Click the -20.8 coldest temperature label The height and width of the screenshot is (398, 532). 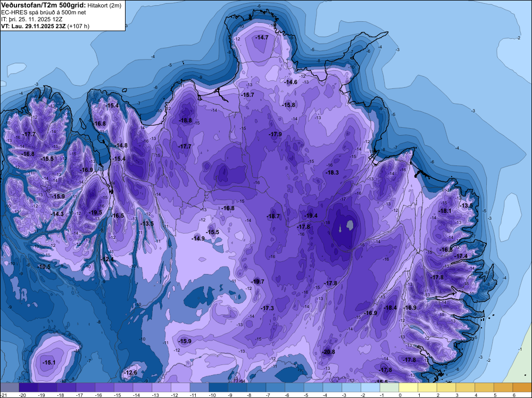[328, 352]
